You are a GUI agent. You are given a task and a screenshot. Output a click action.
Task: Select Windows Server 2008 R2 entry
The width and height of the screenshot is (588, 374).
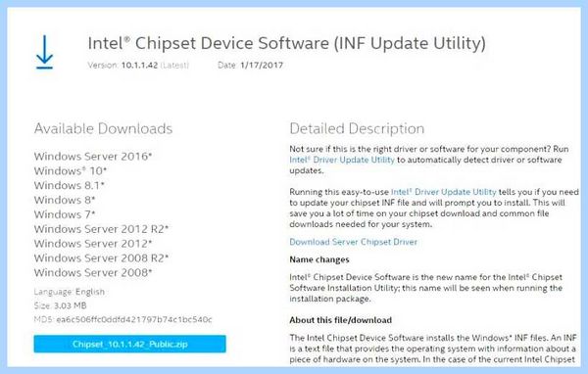coord(101,258)
